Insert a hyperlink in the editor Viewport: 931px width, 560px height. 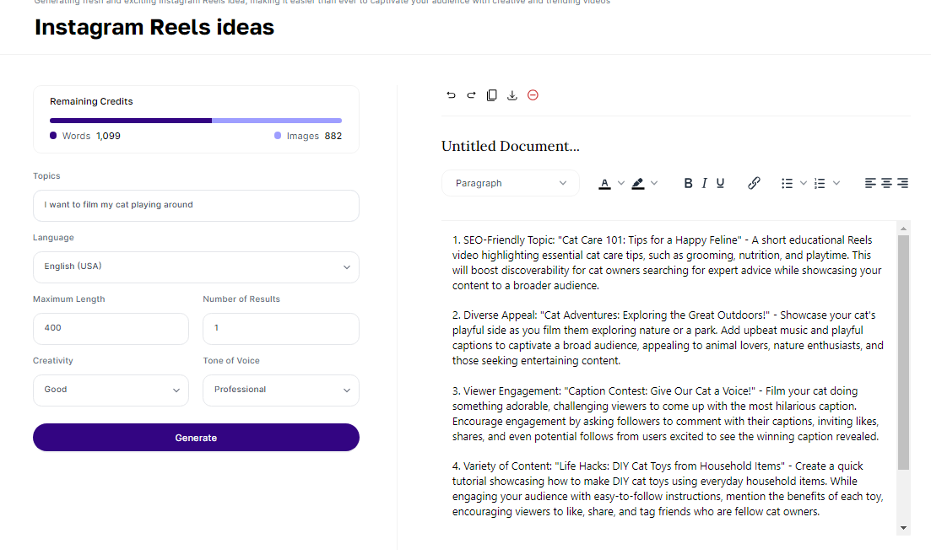(x=754, y=182)
